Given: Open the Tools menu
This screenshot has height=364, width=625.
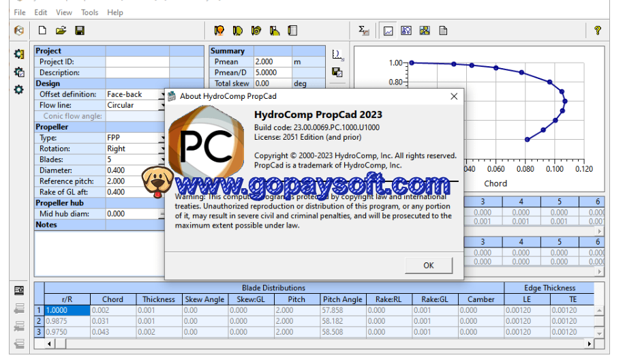Looking at the screenshot, I should [x=90, y=12].
